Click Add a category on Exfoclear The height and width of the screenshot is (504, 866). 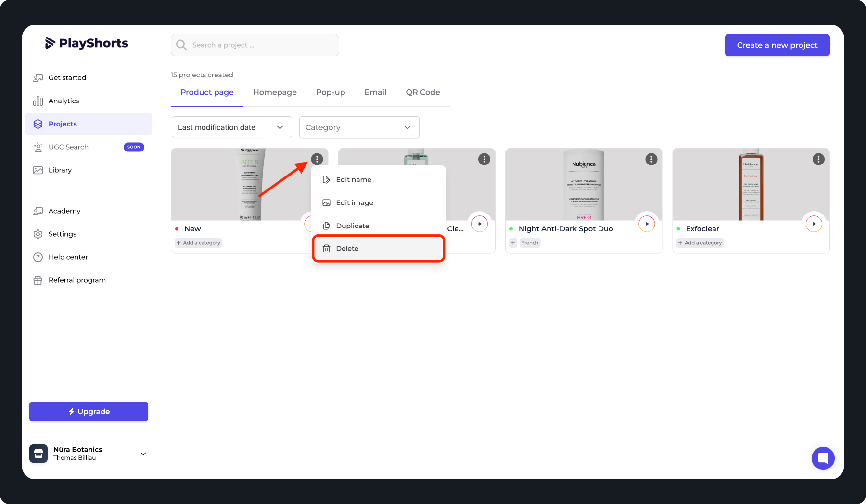pos(700,243)
